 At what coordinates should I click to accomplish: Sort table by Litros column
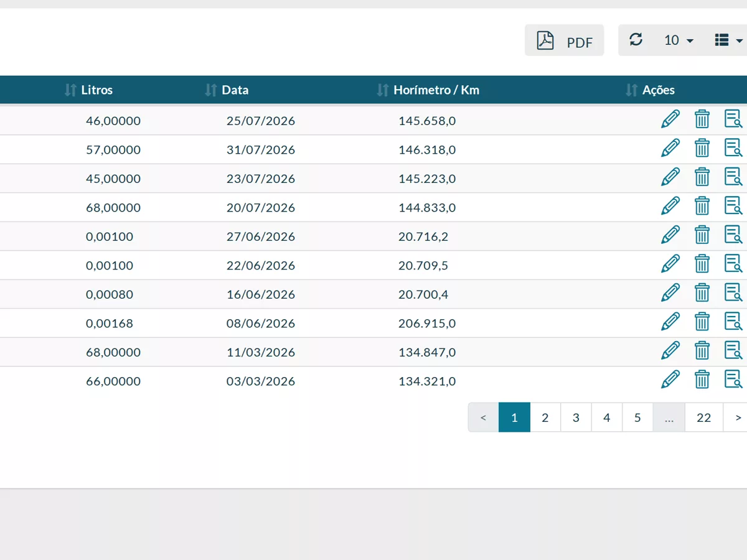pyautogui.click(x=88, y=90)
